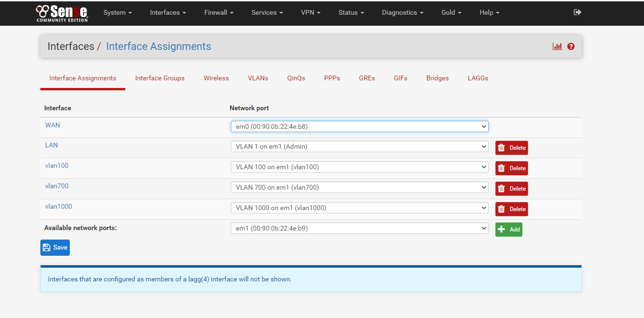Delete the vlan1000 interface assignment

tap(511, 209)
